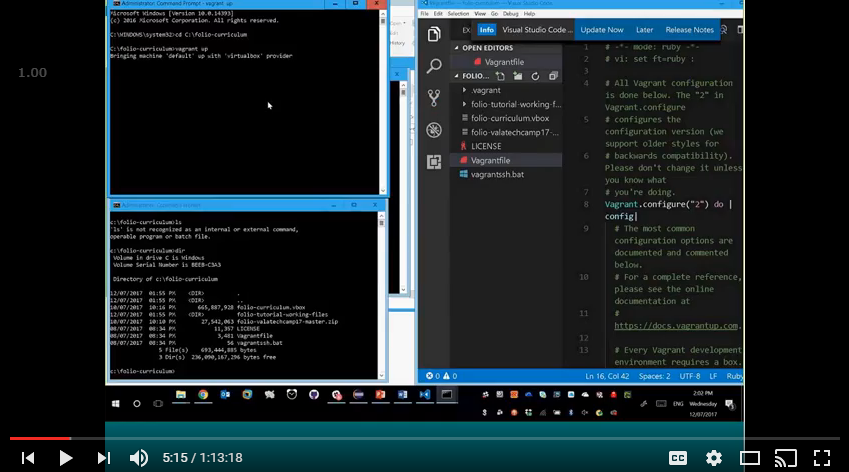Open the Debug view in activity bar
The width and height of the screenshot is (849, 472).
point(434,130)
